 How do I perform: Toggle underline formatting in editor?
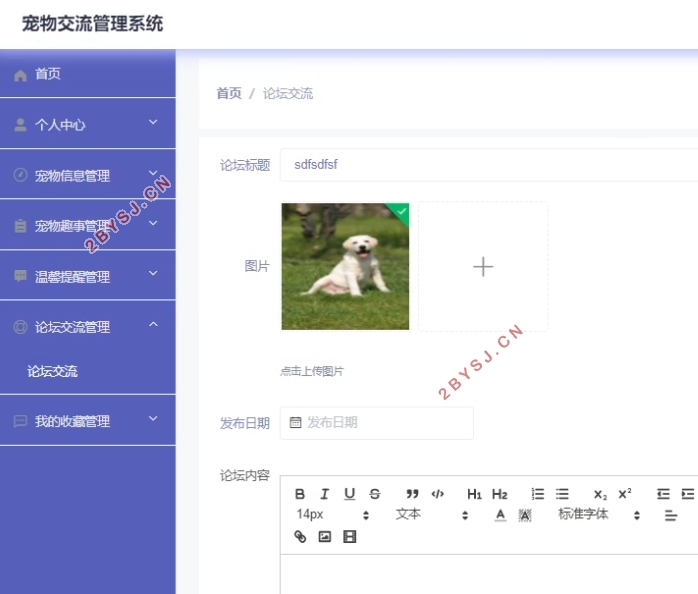tap(349, 494)
